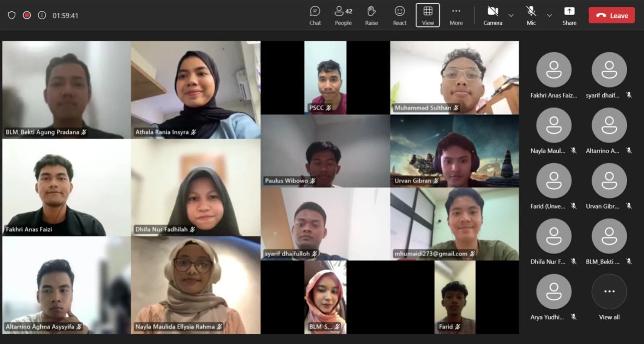Select Arya Yudhi participant avatar
The width and height of the screenshot is (644, 344).
pyautogui.click(x=553, y=292)
